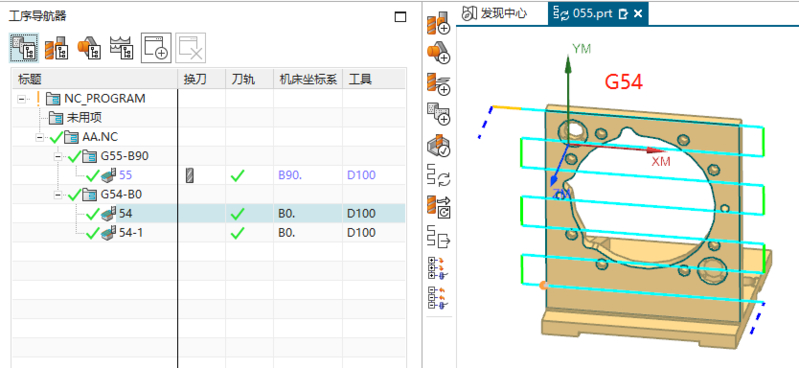Select the G55-B90 group

(x=125, y=156)
